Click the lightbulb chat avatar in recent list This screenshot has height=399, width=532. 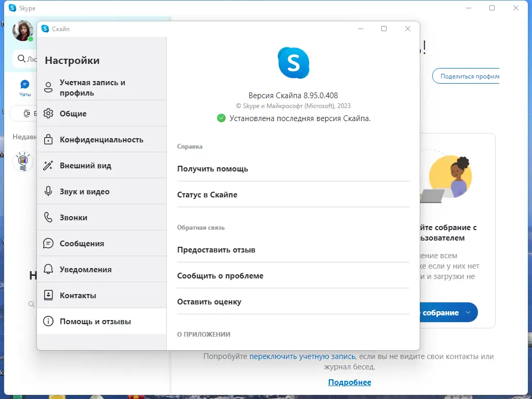23,161
